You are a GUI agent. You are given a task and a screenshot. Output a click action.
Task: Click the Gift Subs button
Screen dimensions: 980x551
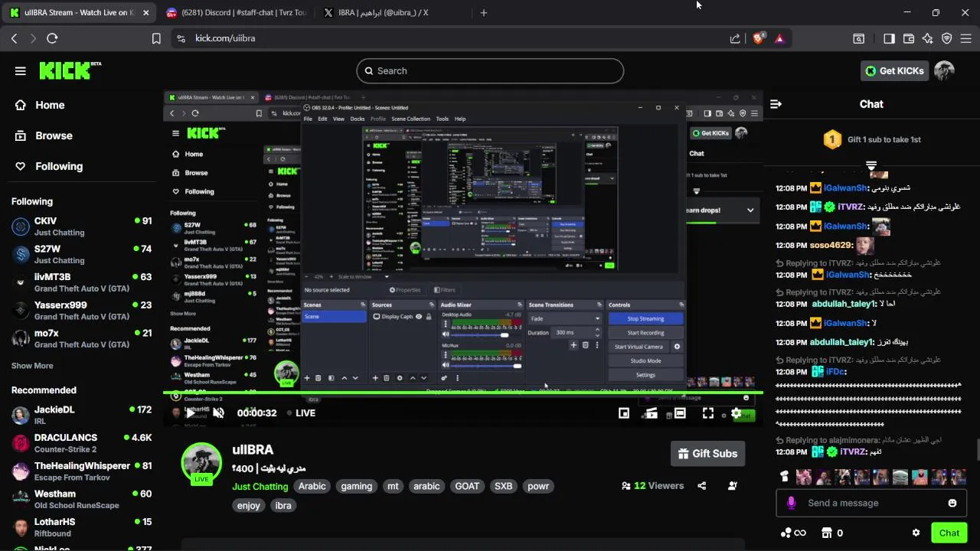[x=707, y=453]
